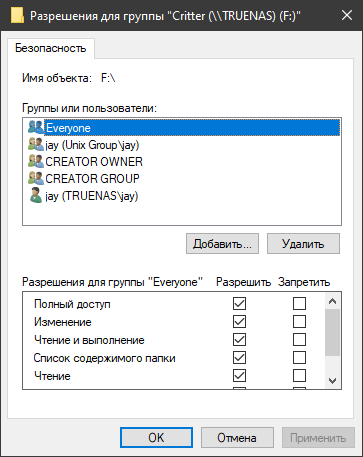Click the Удалить button

[303, 244]
